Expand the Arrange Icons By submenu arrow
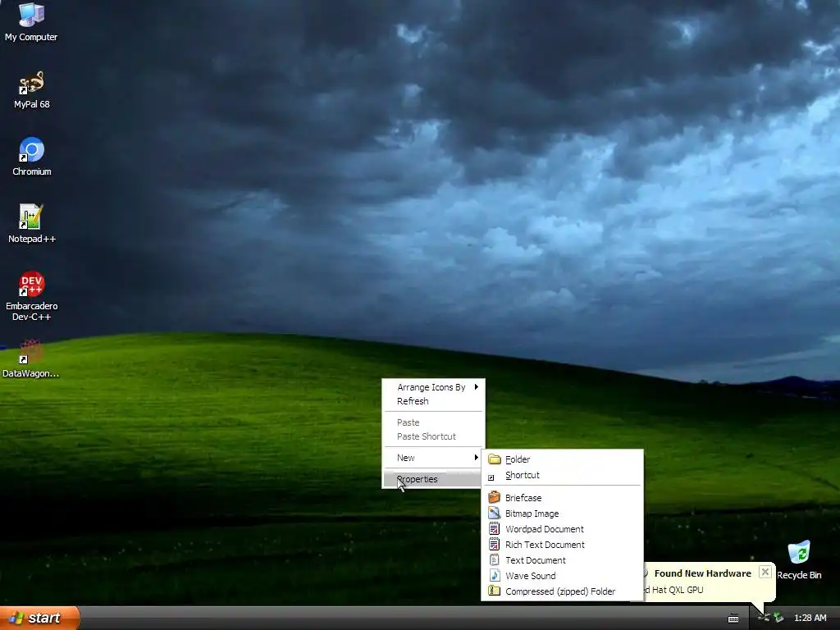Viewport: 840px width, 630px height. coord(476,387)
